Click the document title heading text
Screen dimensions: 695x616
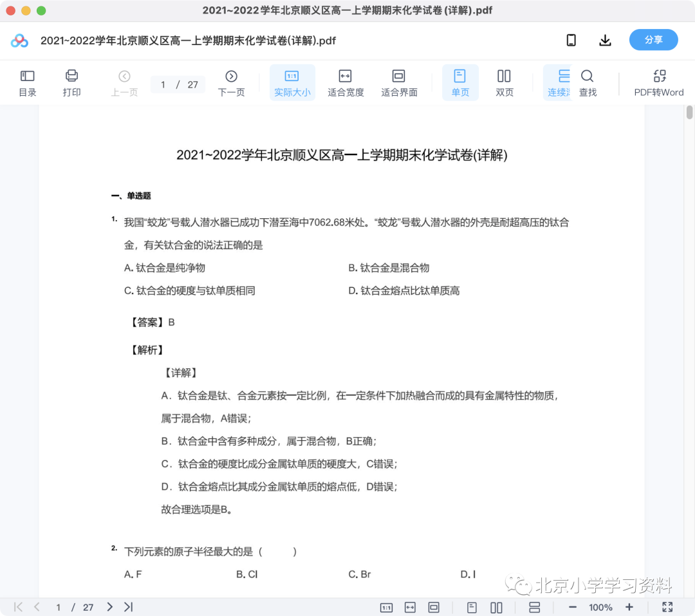(x=342, y=154)
